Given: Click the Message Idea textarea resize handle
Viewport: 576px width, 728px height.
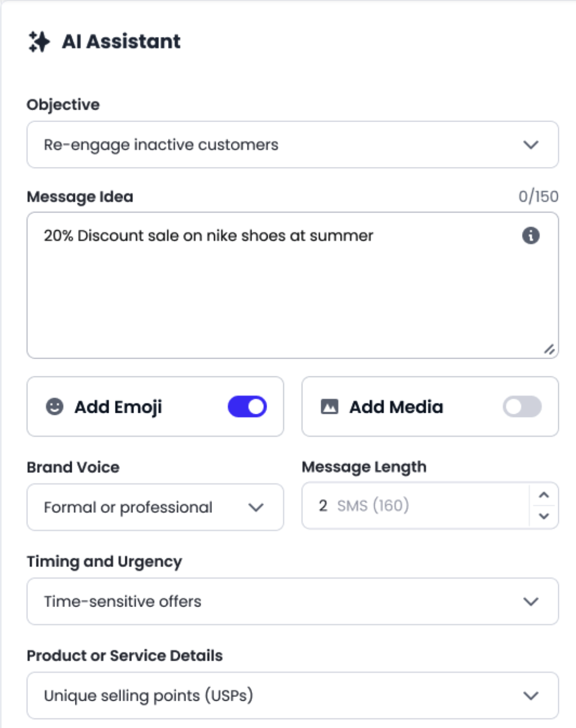Looking at the screenshot, I should coord(549,350).
